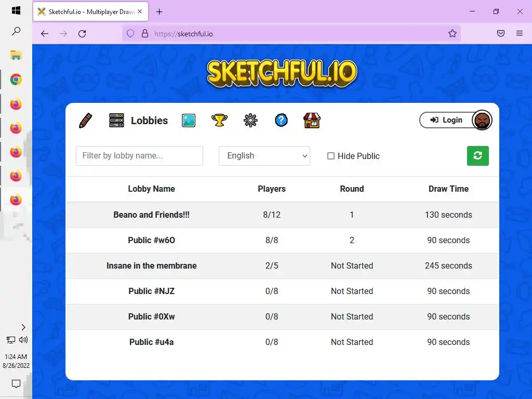Click the URL address bar
The image size is (532, 399).
291,34
